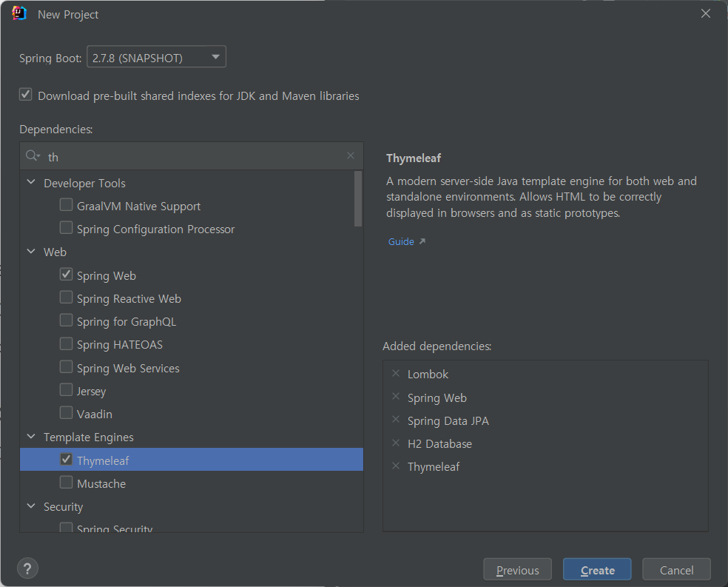Click the Cancel button
This screenshot has width=728, height=587.
676,569
